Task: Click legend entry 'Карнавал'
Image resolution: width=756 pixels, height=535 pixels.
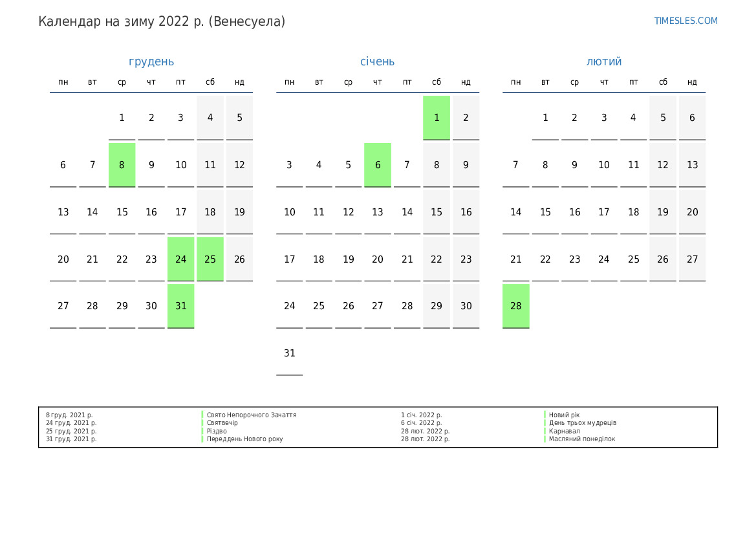Action: click(x=564, y=431)
